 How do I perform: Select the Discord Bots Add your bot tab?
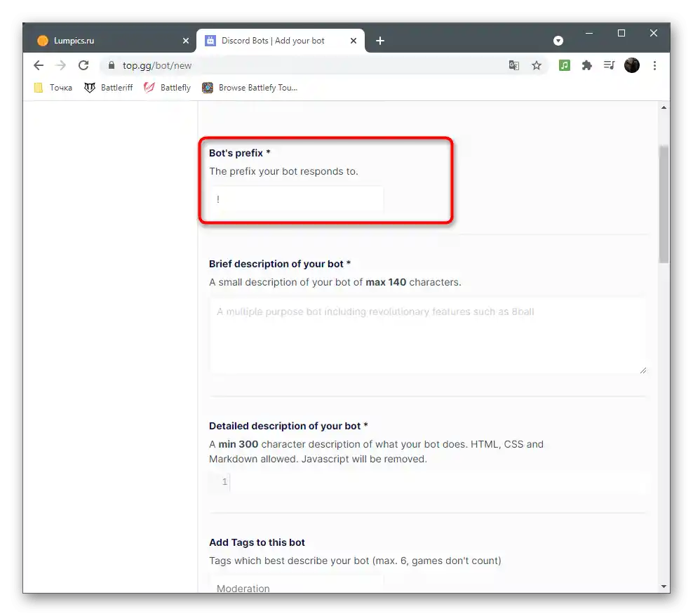point(281,41)
